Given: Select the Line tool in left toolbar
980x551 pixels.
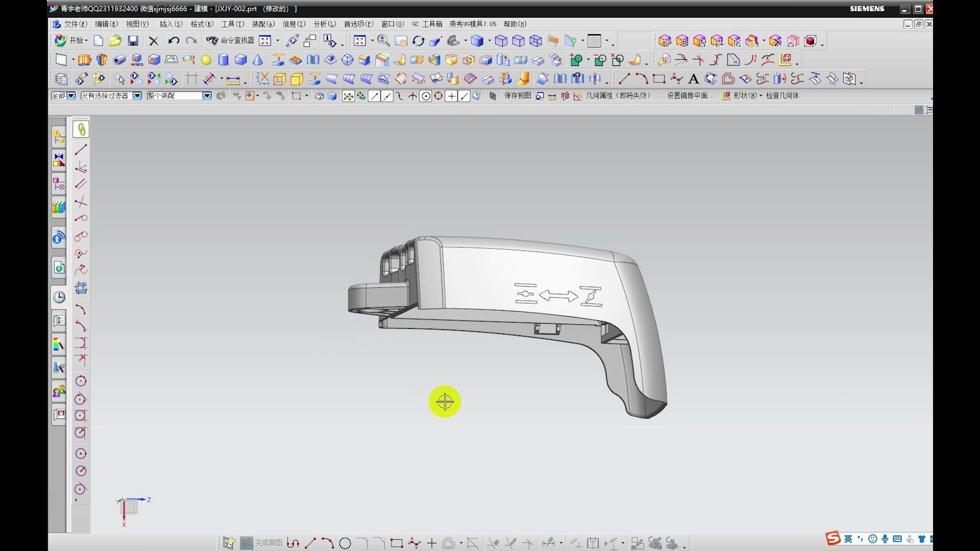Looking at the screenshot, I should (x=81, y=149).
